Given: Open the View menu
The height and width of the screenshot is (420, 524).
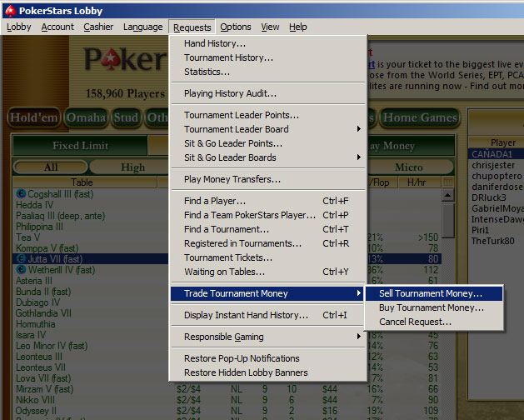Looking at the screenshot, I should click(270, 27).
